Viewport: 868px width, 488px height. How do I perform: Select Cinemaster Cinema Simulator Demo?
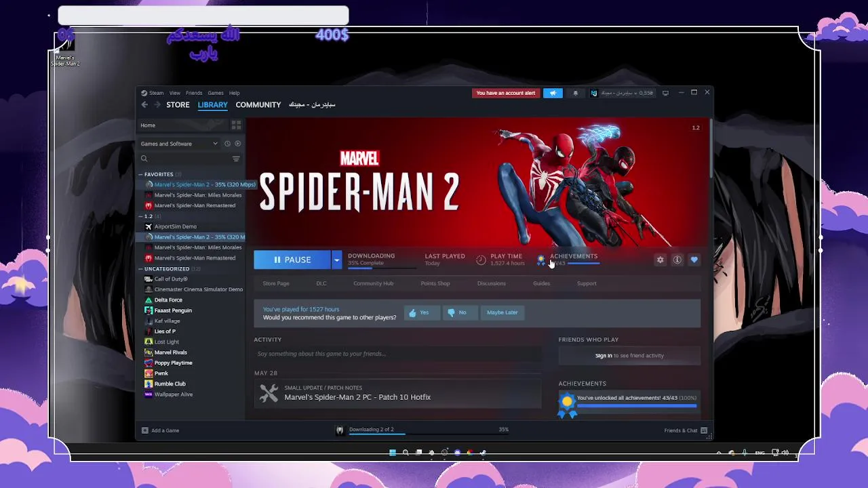pos(198,289)
